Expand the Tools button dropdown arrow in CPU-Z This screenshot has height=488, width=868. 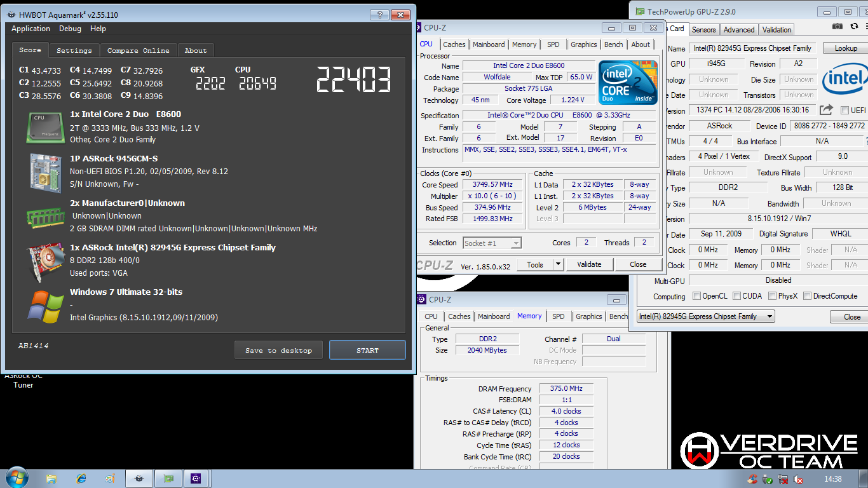558,264
